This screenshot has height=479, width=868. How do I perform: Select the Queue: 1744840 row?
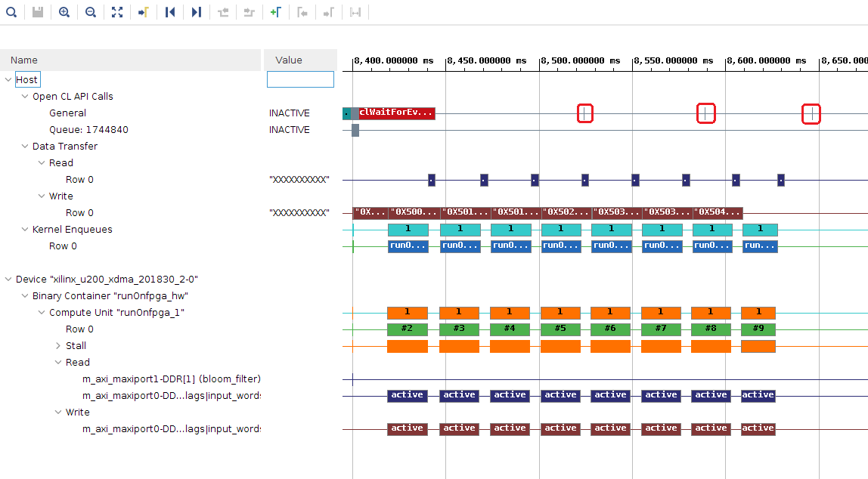(88, 130)
